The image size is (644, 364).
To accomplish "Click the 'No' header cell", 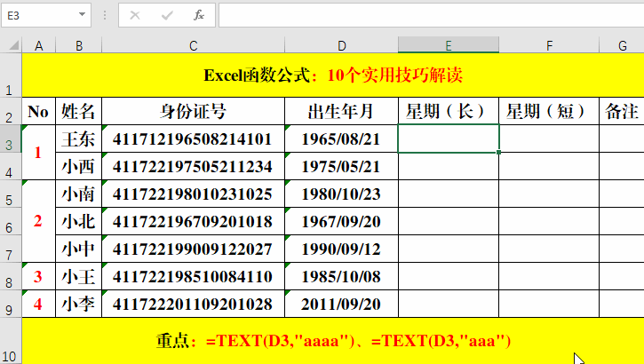I will coord(38,111).
